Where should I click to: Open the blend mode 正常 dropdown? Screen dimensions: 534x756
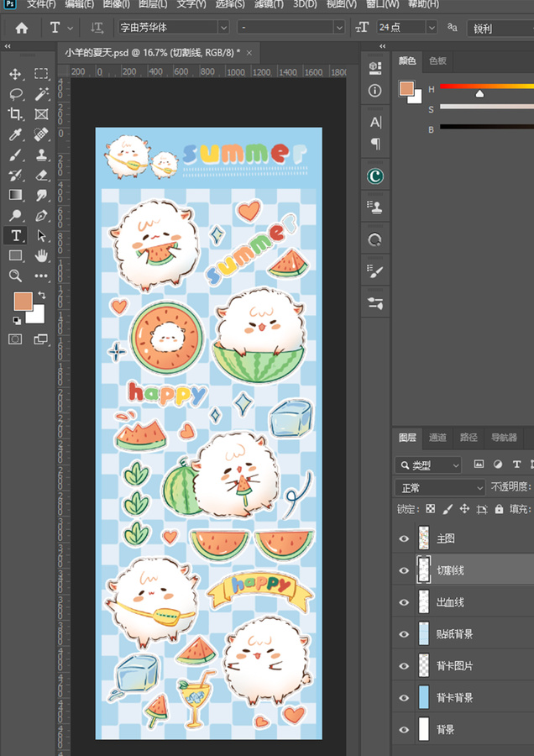(439, 487)
